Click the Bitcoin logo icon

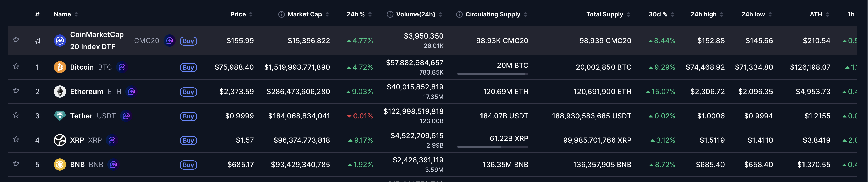coord(60,67)
